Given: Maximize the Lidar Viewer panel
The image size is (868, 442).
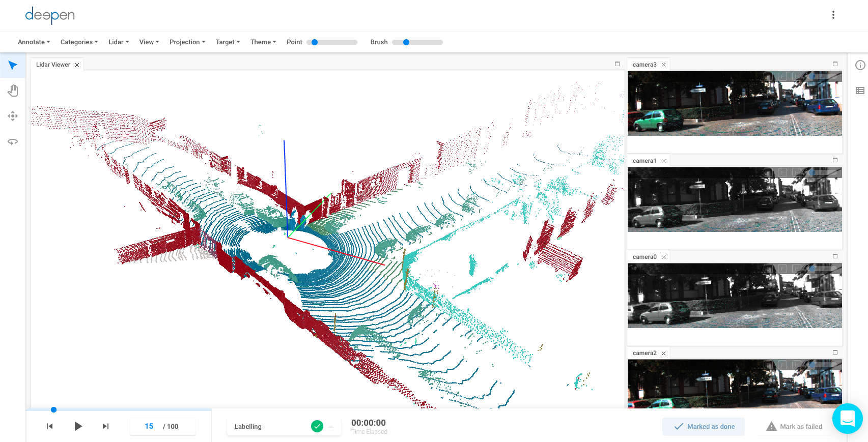Looking at the screenshot, I should [x=618, y=64].
